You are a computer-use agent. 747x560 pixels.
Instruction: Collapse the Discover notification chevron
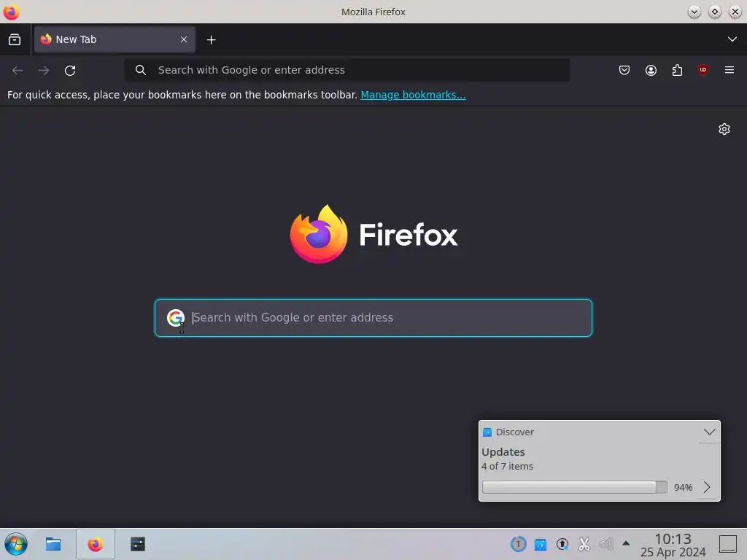pyautogui.click(x=709, y=432)
